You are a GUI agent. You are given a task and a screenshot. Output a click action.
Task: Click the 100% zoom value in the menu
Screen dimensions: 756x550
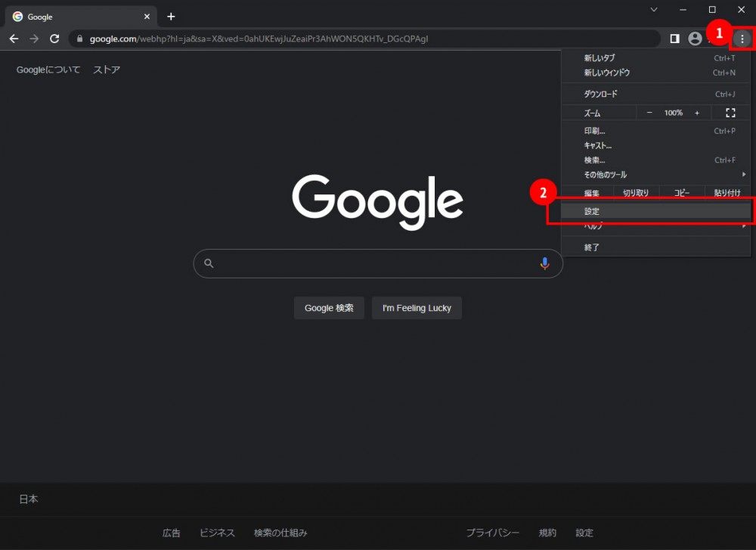(673, 113)
